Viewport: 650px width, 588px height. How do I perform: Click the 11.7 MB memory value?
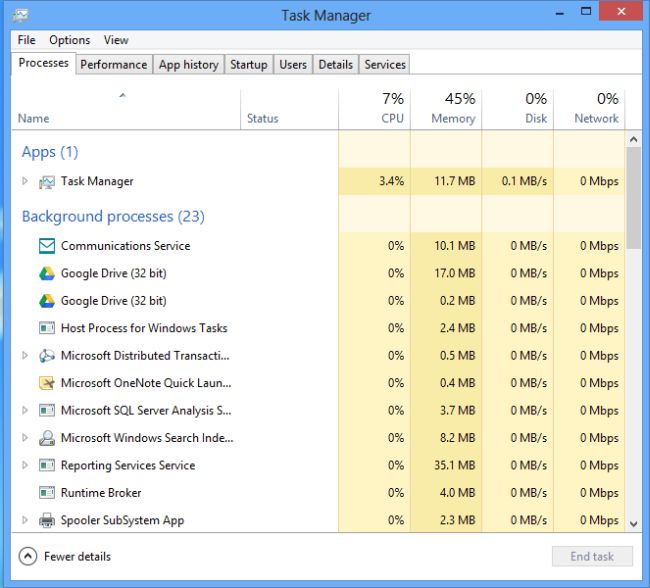click(x=455, y=181)
